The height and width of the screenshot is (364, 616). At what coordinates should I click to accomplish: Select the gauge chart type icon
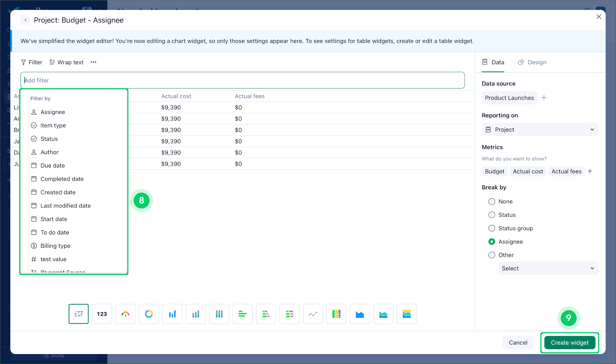[x=125, y=314]
